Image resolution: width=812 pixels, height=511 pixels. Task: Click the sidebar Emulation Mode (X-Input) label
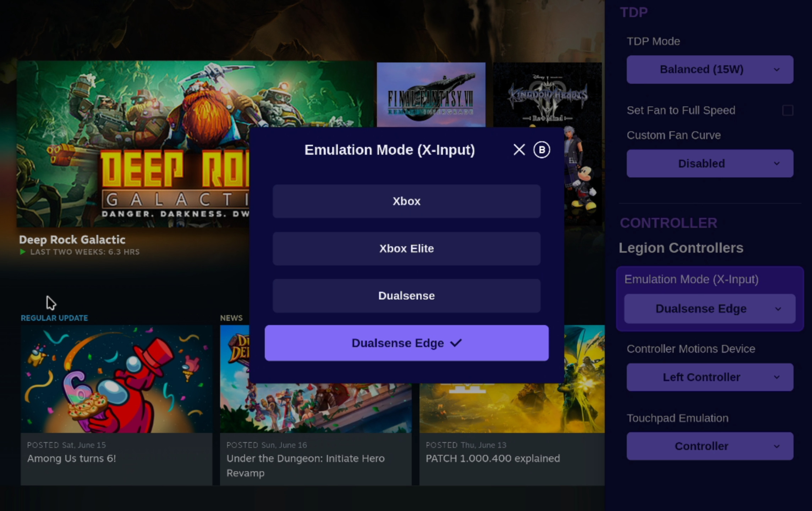point(691,280)
